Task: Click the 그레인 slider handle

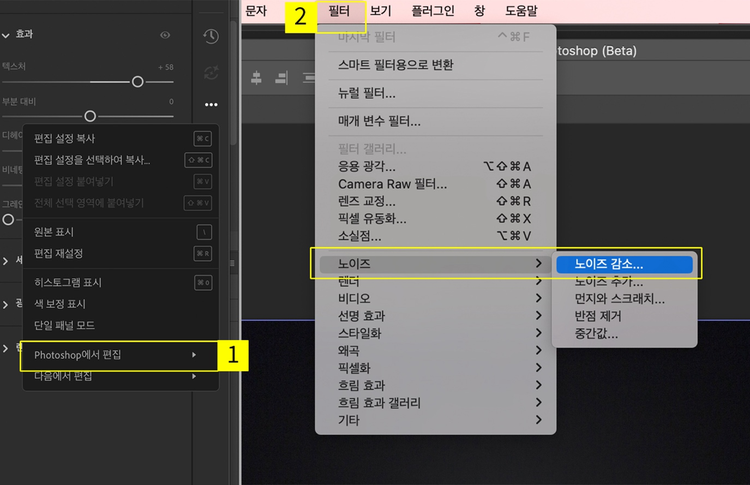Action: point(8,220)
